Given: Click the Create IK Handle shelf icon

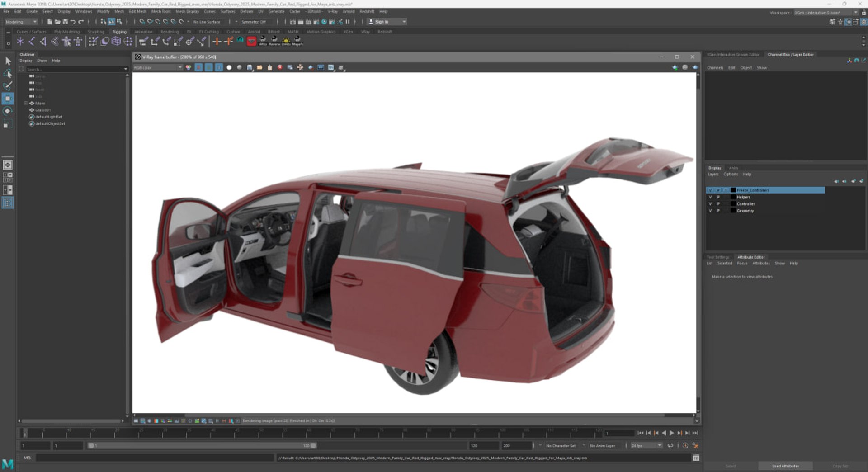Looking at the screenshot, I should tap(43, 42).
